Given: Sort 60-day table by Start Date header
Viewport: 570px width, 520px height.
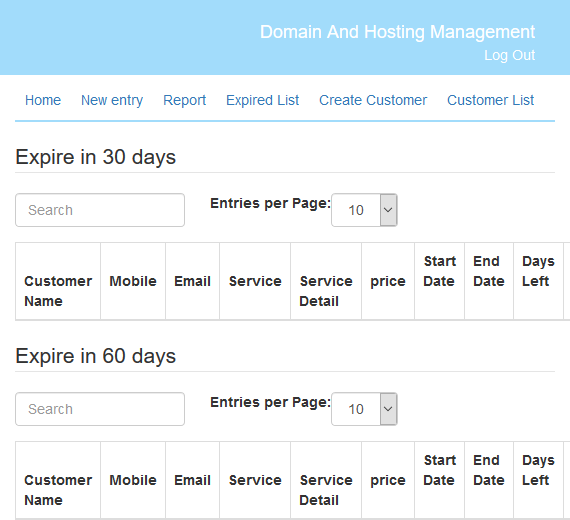Looking at the screenshot, I should click(x=439, y=470).
